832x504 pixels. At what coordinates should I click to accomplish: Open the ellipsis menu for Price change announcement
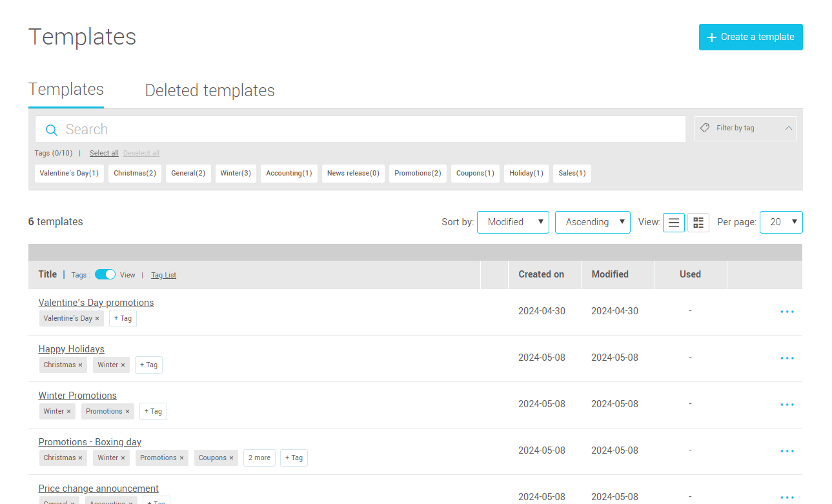[x=787, y=497]
